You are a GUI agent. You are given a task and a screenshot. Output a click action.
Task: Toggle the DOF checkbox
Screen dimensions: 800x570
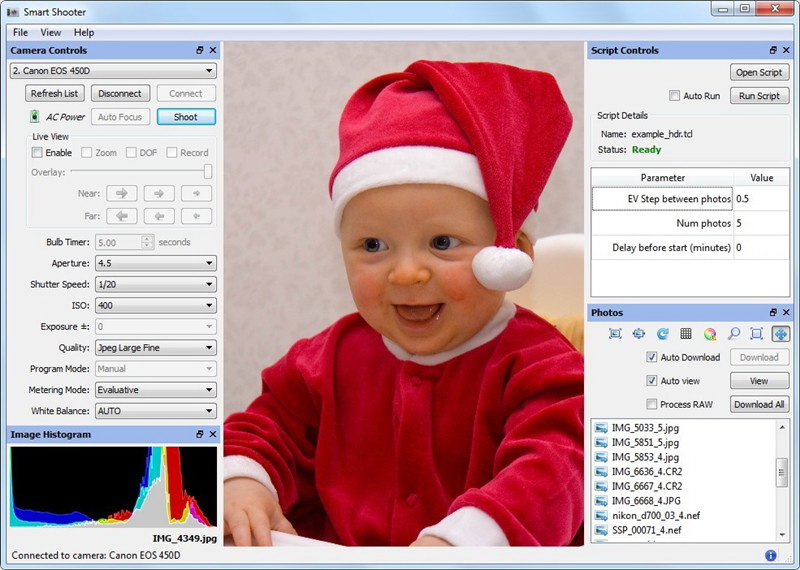coord(131,153)
